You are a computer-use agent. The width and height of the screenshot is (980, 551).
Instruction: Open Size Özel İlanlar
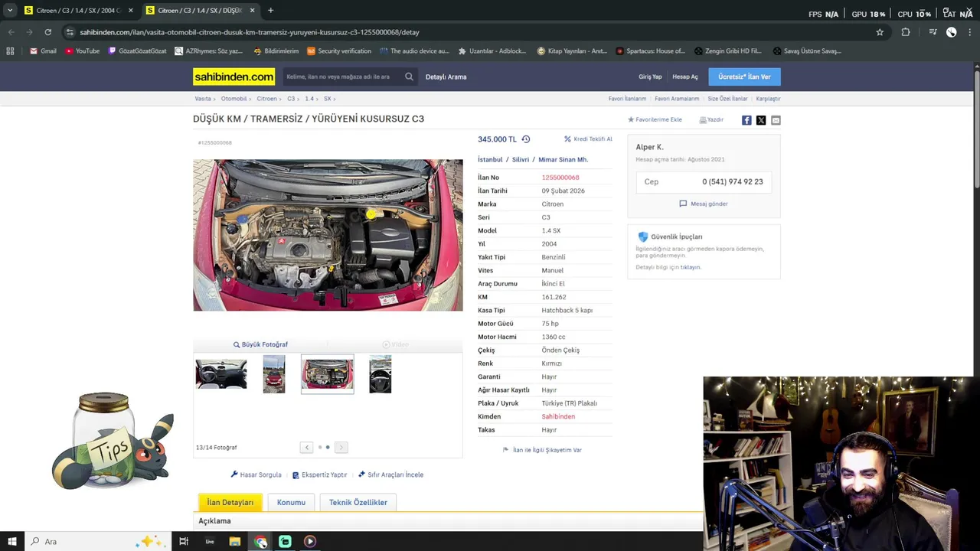click(x=727, y=99)
